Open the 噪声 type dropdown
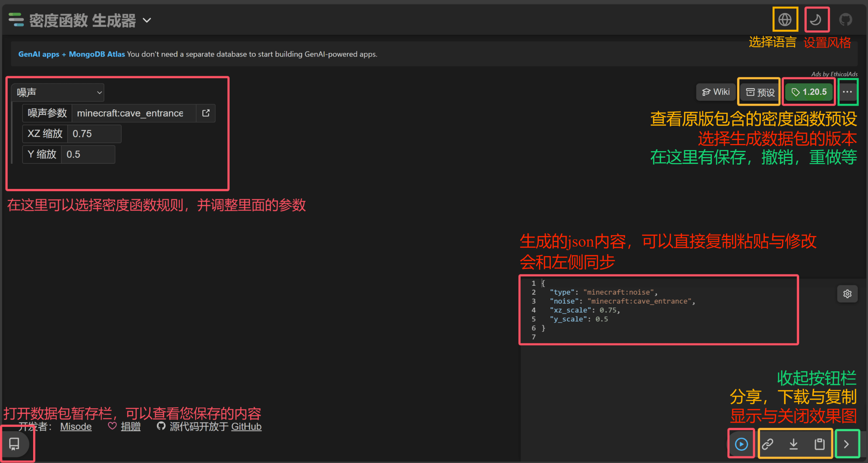868x463 pixels. point(58,92)
